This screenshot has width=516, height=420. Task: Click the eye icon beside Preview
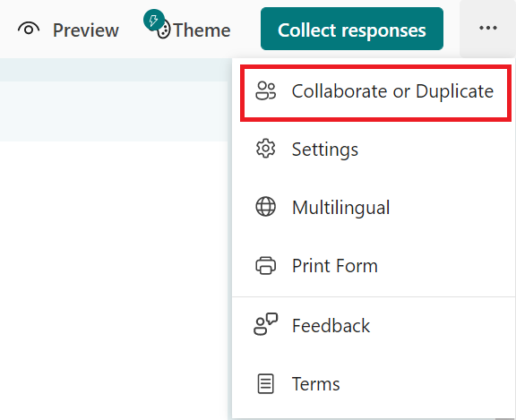pyautogui.click(x=29, y=30)
